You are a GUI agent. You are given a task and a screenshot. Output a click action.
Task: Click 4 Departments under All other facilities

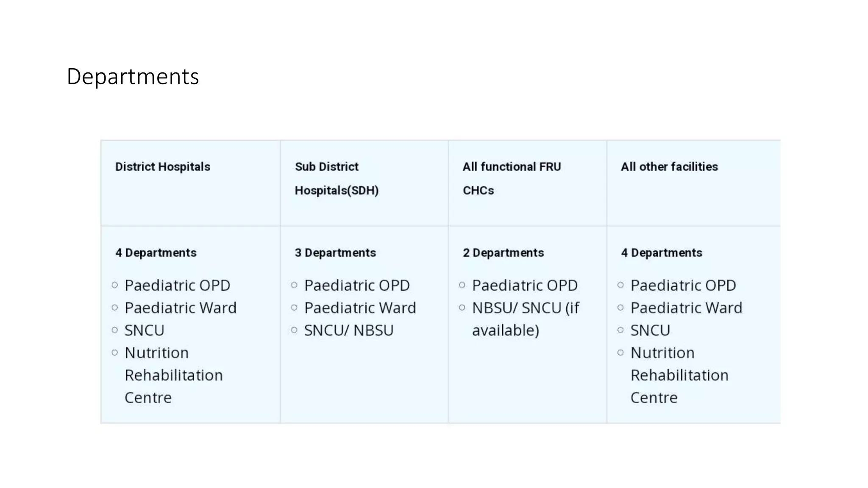[662, 253]
